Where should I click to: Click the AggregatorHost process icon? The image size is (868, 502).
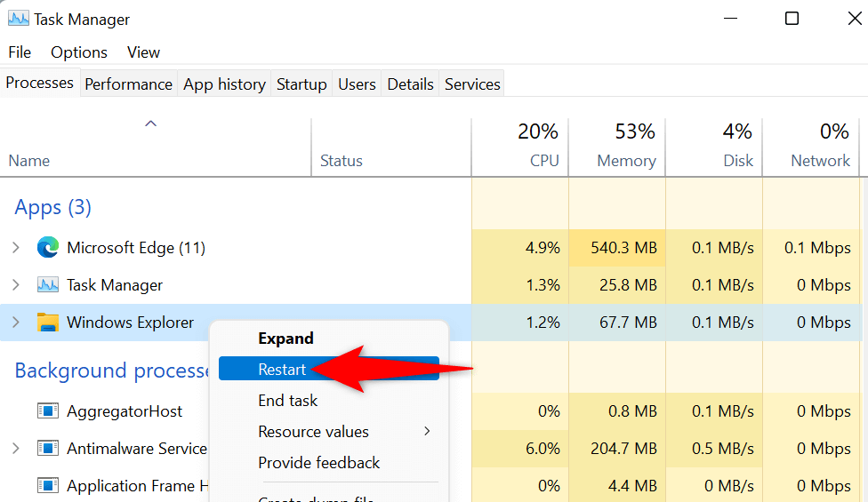(x=48, y=411)
